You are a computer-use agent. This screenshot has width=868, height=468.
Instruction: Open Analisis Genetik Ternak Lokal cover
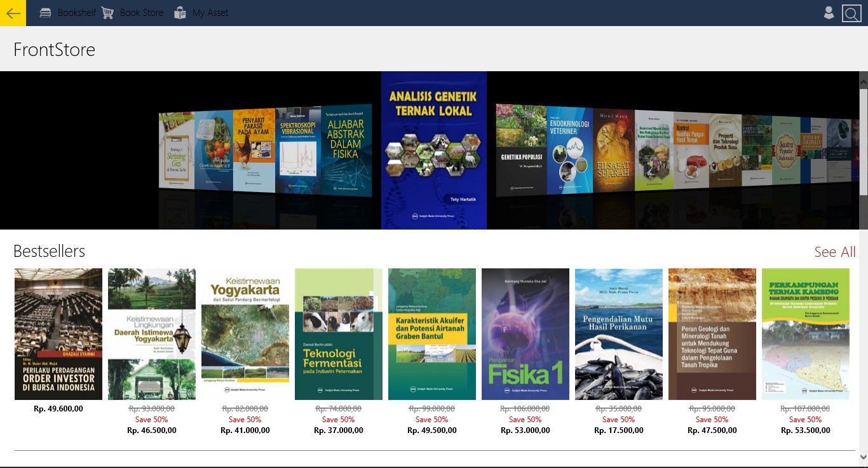(x=434, y=150)
